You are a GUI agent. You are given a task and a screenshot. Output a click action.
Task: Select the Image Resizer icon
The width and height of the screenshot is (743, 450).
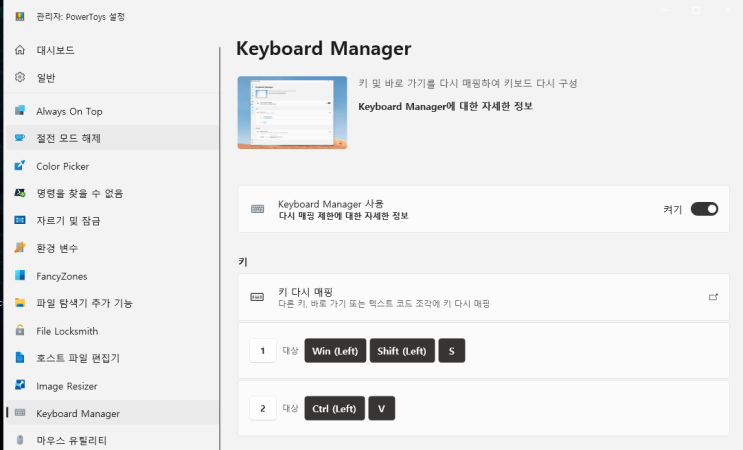pyautogui.click(x=19, y=385)
